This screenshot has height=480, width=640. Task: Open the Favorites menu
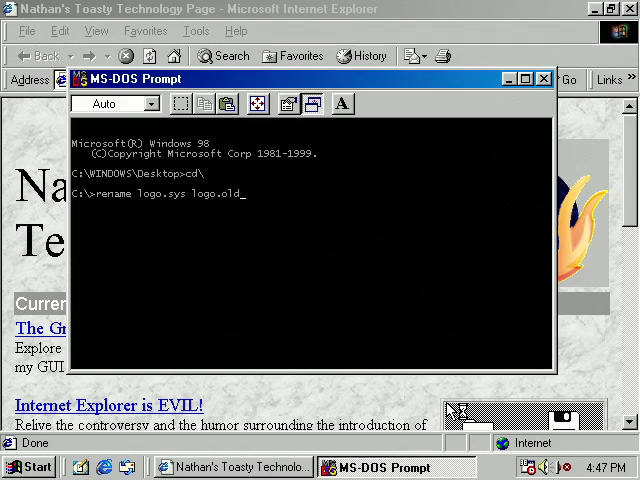point(146,31)
